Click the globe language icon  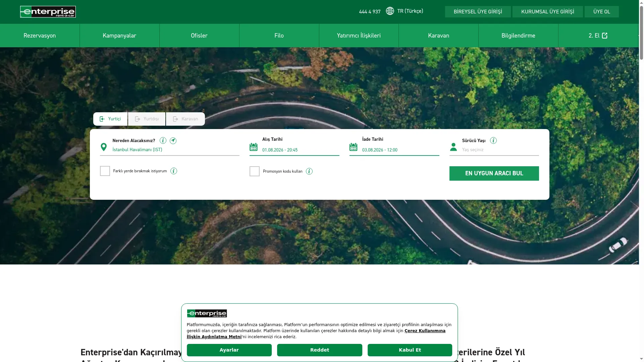click(x=390, y=11)
